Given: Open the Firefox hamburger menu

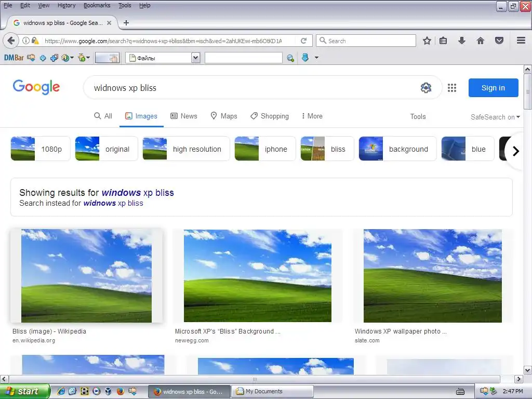Looking at the screenshot, I should [x=521, y=41].
